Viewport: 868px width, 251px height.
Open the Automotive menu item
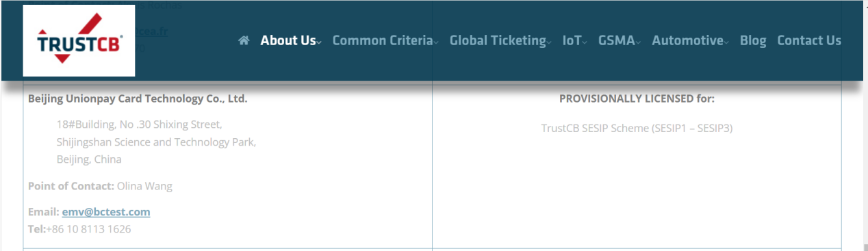[687, 40]
